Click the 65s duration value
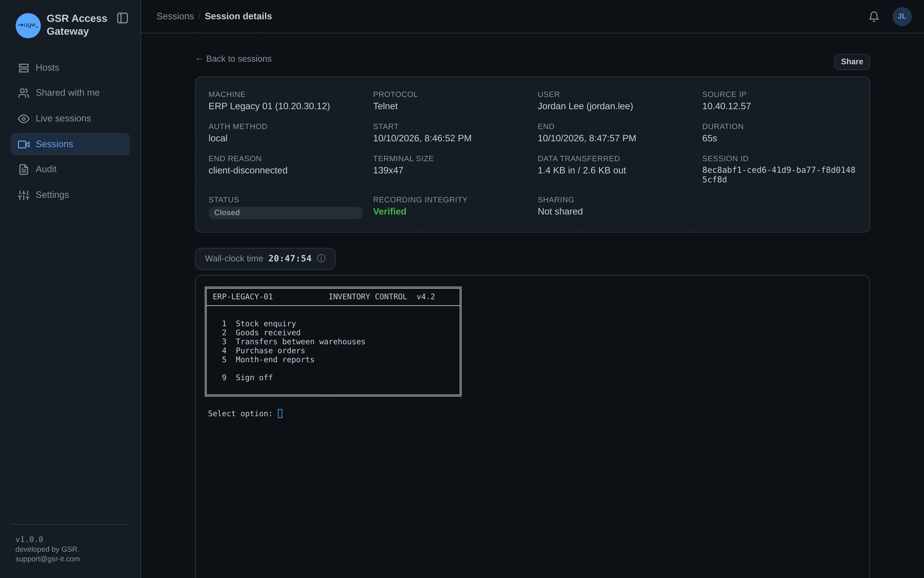The width and height of the screenshot is (924, 578). click(x=709, y=138)
